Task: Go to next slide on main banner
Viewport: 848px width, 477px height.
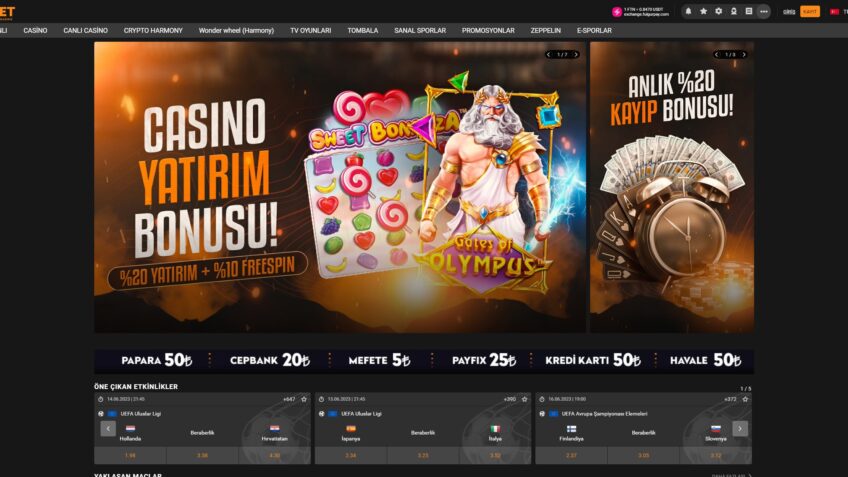Action: click(576, 54)
